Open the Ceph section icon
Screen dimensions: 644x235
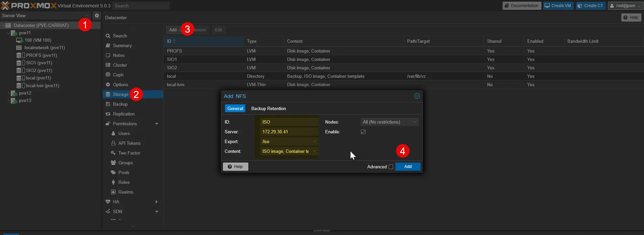(x=108, y=75)
